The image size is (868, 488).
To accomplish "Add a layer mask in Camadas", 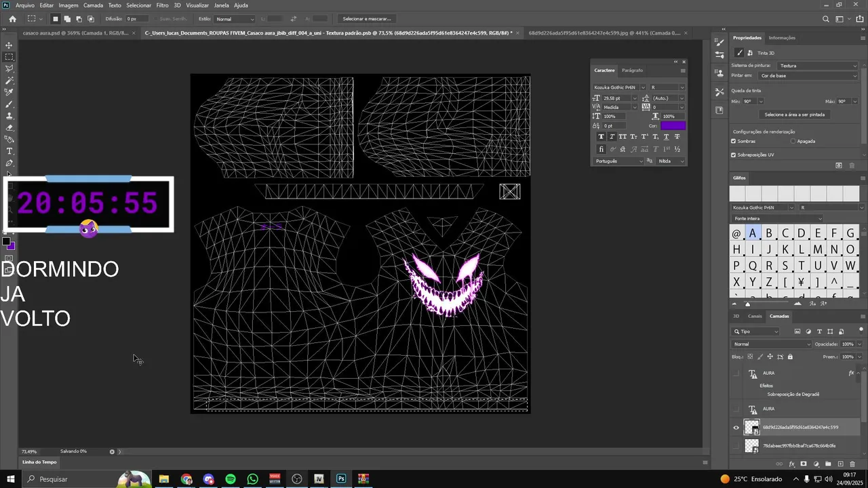I will pos(804,464).
